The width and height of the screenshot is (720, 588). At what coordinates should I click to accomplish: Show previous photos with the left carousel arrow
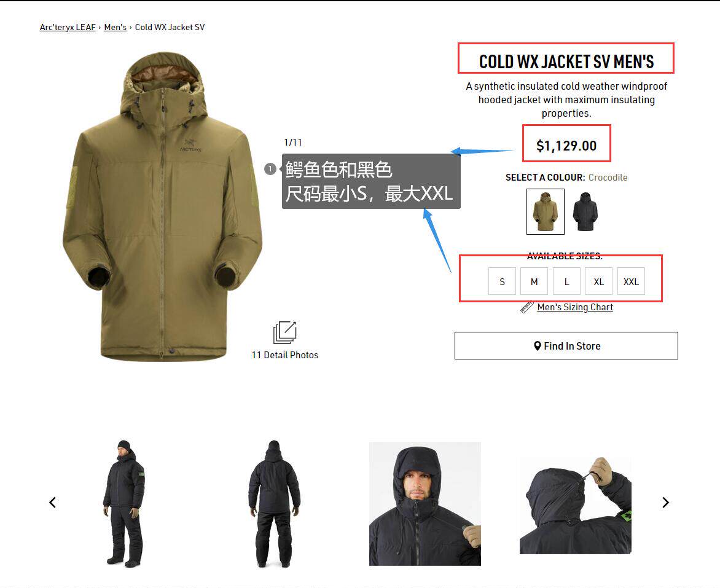52,503
